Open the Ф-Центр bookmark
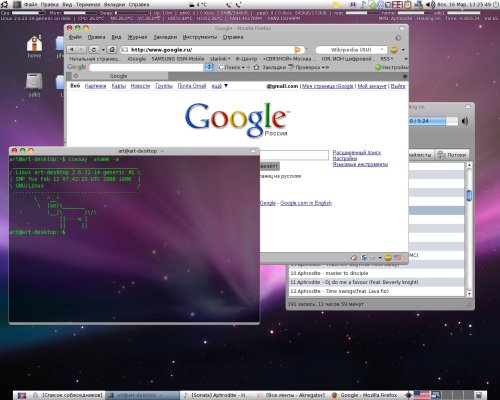The image size is (500, 400). coord(246,59)
